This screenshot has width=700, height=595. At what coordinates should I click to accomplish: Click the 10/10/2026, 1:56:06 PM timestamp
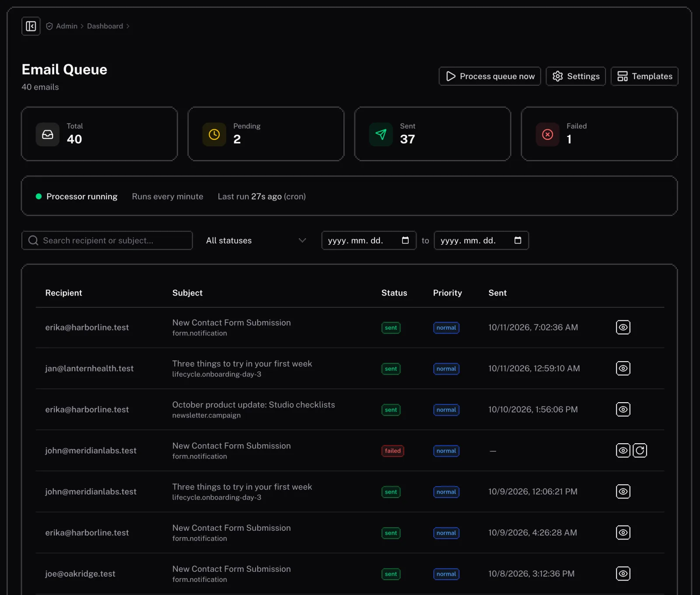533,410
